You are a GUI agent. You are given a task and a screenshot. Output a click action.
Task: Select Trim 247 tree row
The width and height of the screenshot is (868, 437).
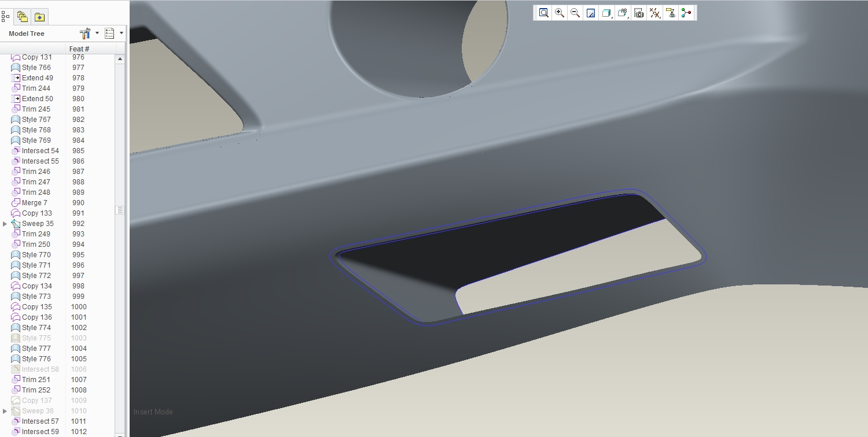[x=36, y=182]
